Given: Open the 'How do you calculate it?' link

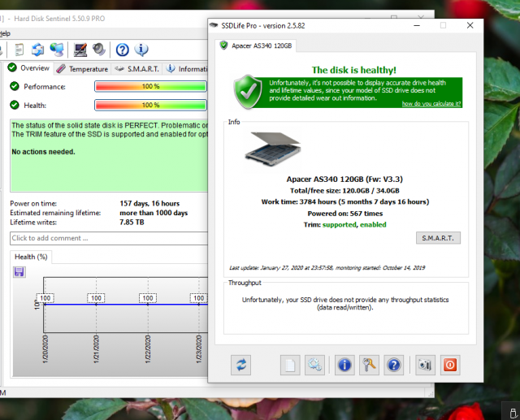Looking at the screenshot, I should tap(431, 104).
